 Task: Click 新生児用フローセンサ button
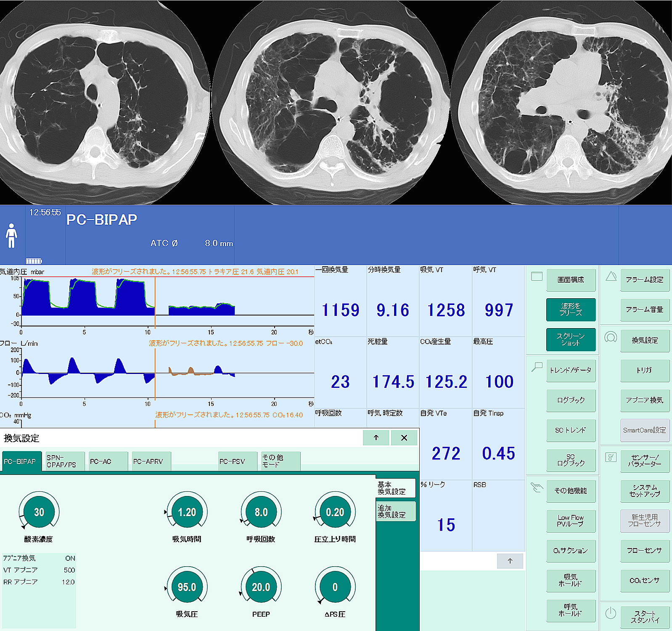pyautogui.click(x=645, y=521)
